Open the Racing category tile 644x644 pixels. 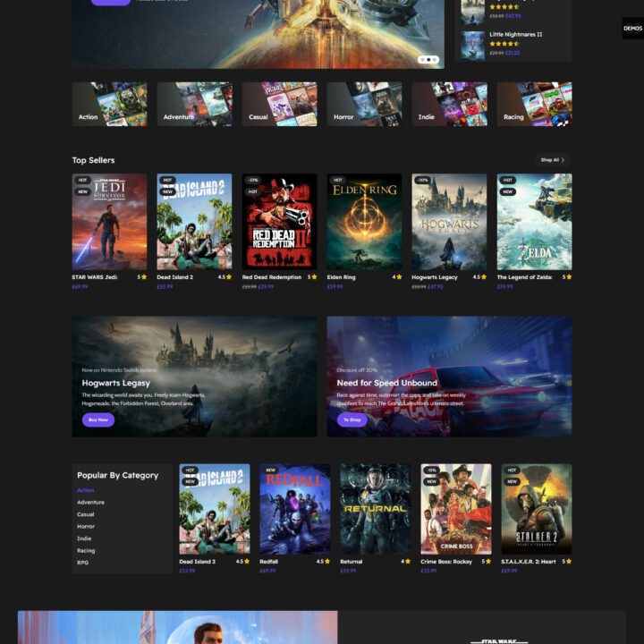(x=534, y=104)
